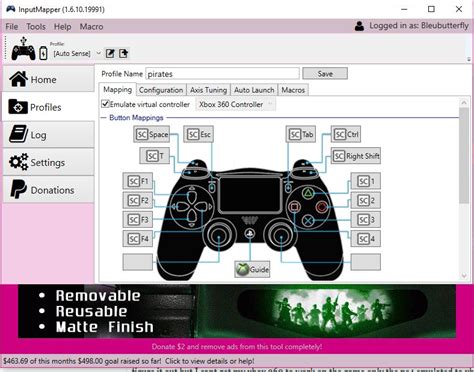Image resolution: width=474 pixels, height=372 pixels.
Task: Open the Donations page
Action: [x=49, y=190]
